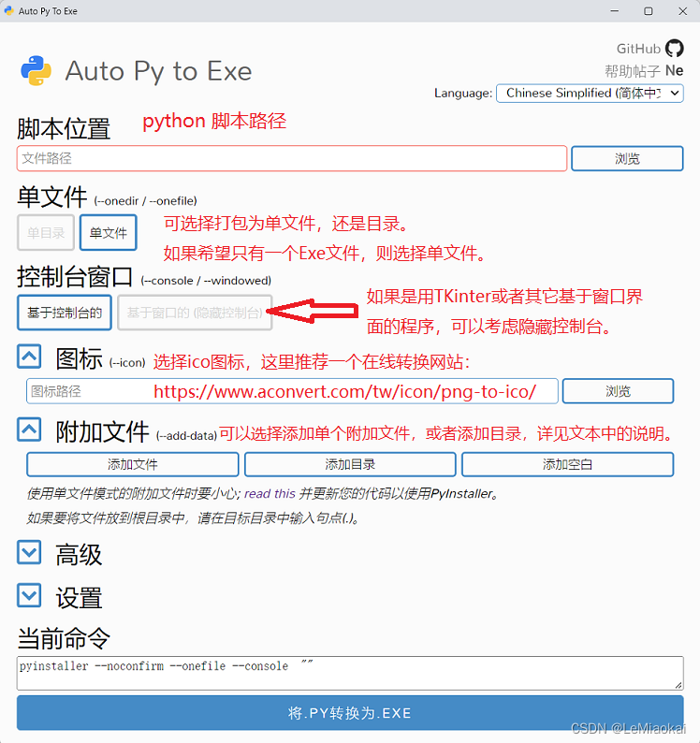
Task: Click the 文件路径 script path input field
Action: click(292, 158)
